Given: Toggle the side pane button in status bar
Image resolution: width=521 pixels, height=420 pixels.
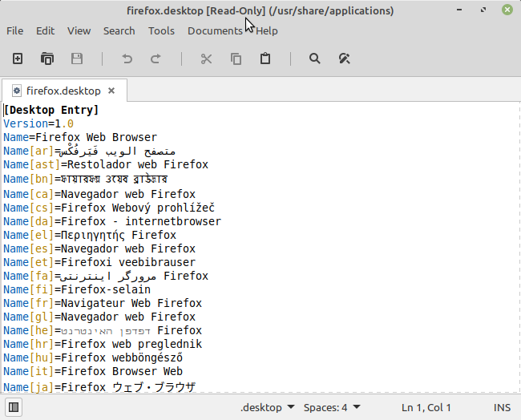Looking at the screenshot, I should [14, 407].
